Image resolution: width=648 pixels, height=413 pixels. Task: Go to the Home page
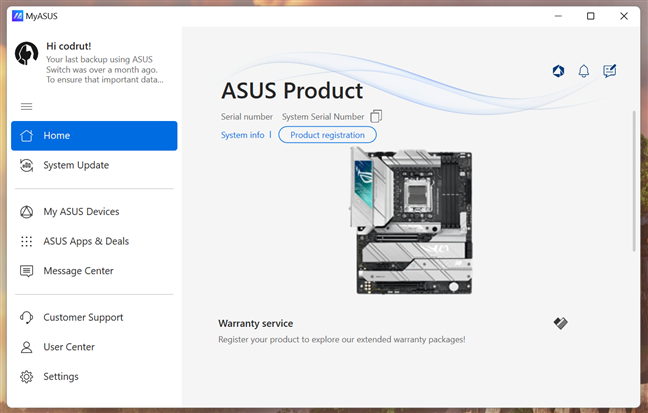click(x=94, y=136)
